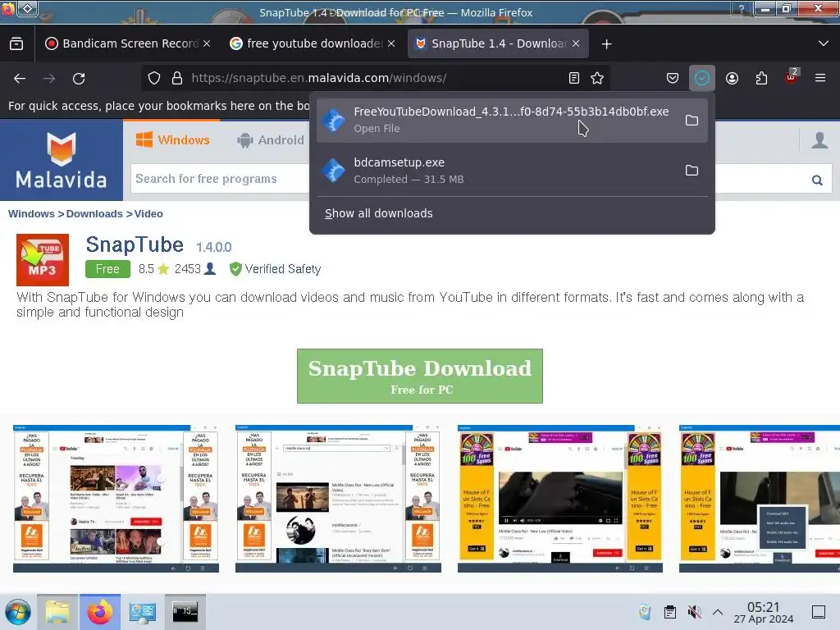840x630 pixels.
Task: Click the 2453 user votes count
Action: point(195,269)
